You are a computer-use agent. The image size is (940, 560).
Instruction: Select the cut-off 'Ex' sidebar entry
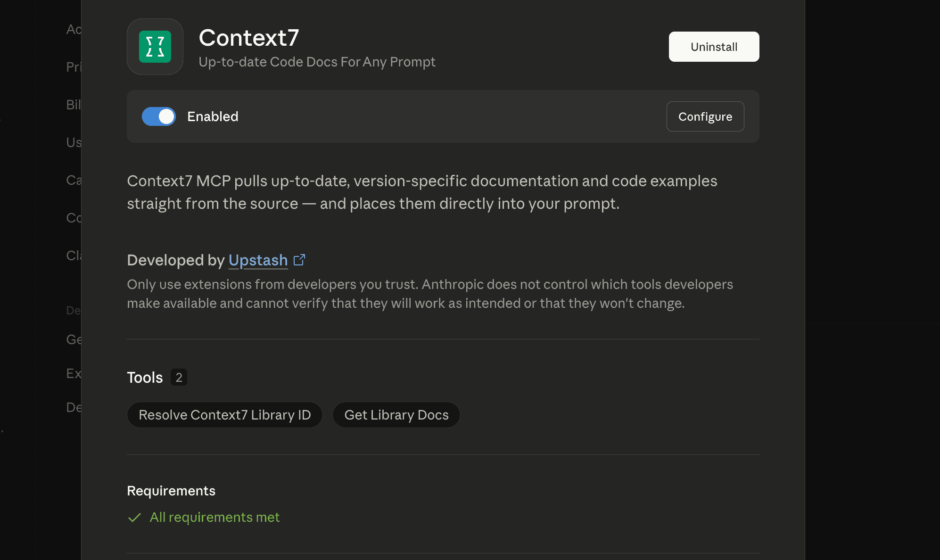(74, 373)
